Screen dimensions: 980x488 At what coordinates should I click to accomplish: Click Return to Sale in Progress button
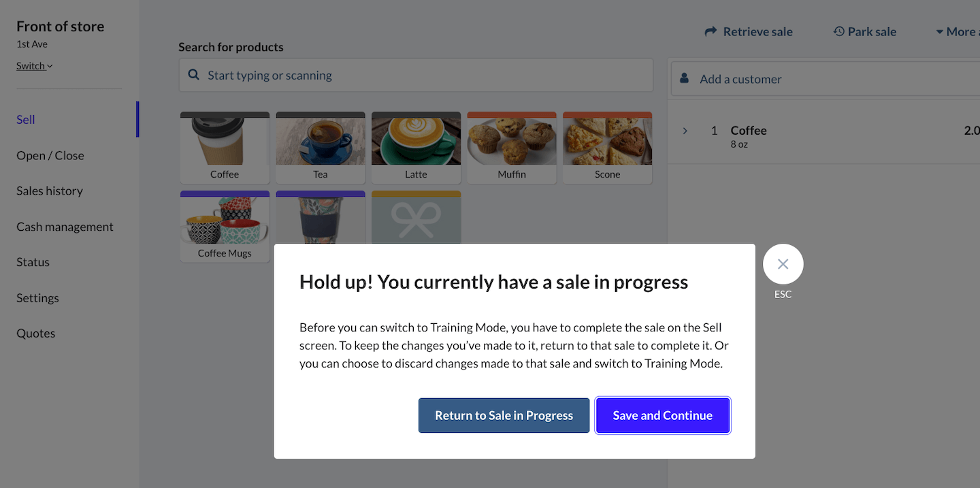pyautogui.click(x=504, y=415)
